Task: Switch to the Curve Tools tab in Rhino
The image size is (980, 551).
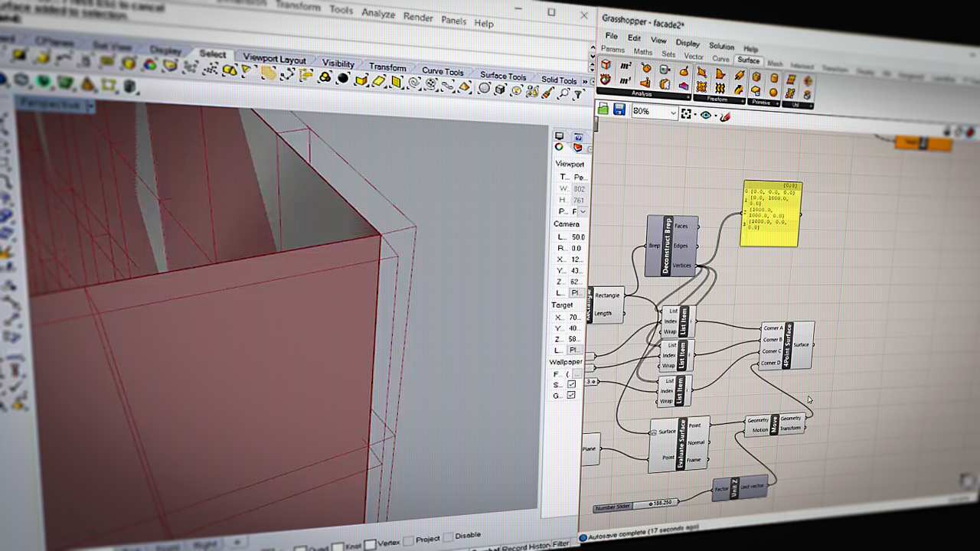Action: tap(443, 71)
